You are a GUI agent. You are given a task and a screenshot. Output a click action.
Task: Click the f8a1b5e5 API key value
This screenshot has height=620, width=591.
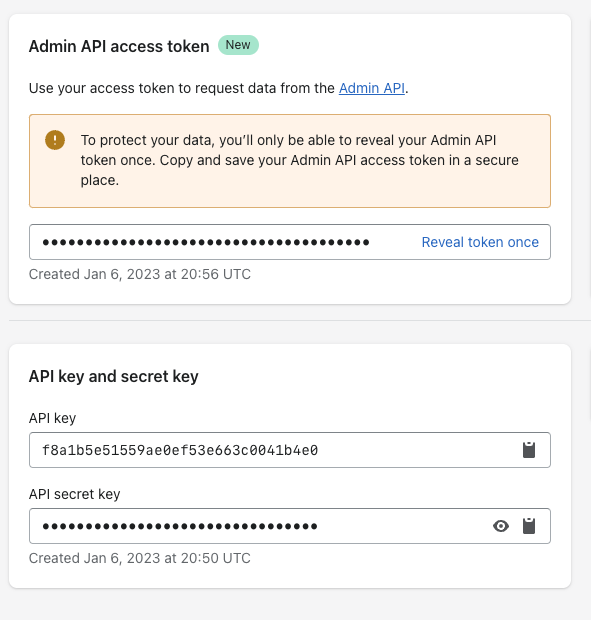pyautogui.click(x=180, y=450)
